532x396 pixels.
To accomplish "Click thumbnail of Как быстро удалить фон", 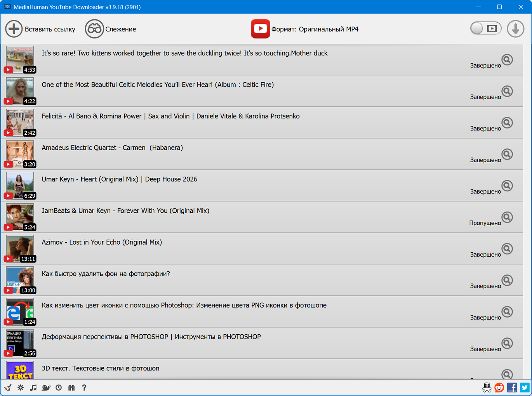I will coord(20,280).
